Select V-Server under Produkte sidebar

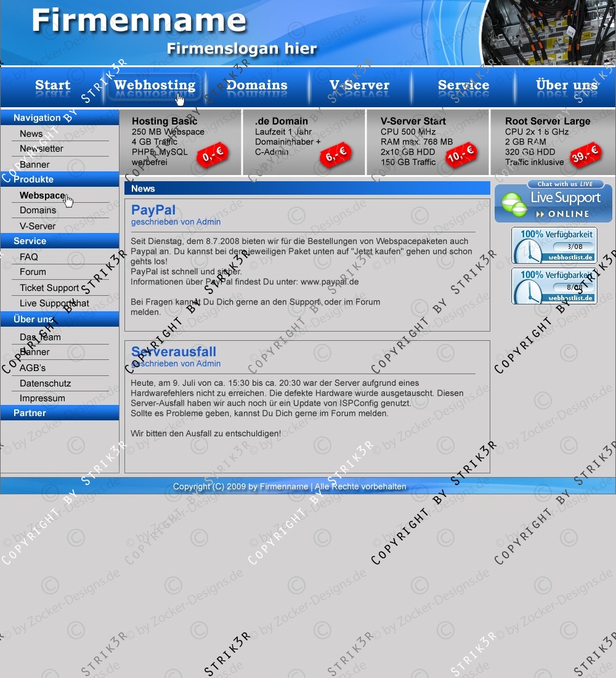pos(38,226)
